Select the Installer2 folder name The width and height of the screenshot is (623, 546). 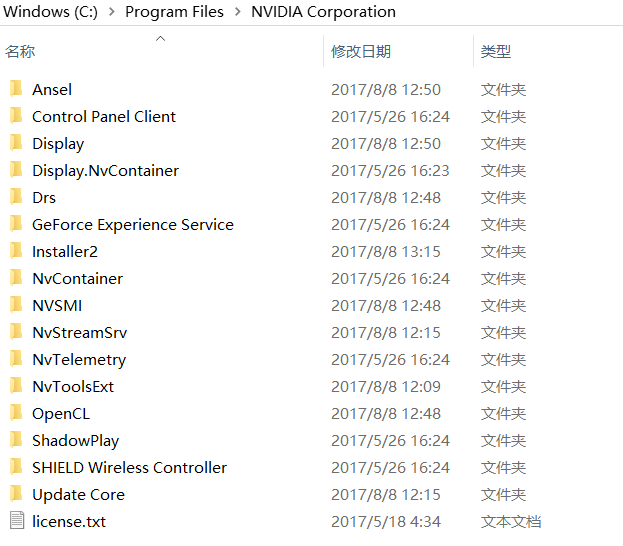point(65,252)
